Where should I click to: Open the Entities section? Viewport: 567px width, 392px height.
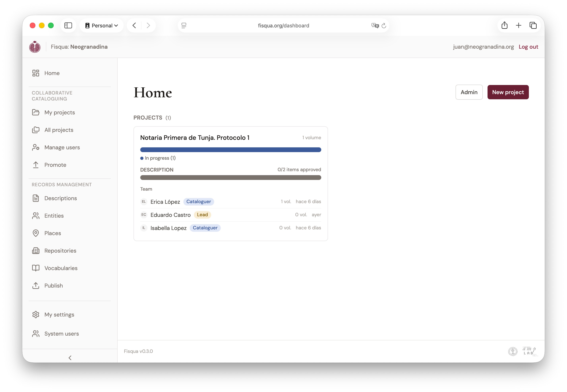click(x=70, y=216)
